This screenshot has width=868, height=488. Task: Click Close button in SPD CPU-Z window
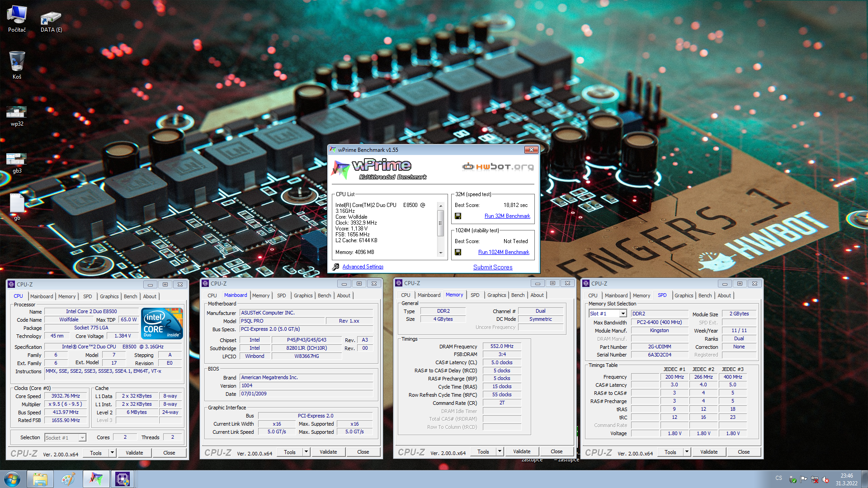(x=744, y=452)
